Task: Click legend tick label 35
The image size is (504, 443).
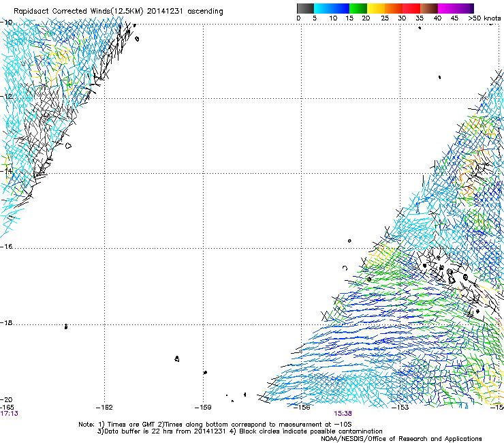Action: pos(420,18)
